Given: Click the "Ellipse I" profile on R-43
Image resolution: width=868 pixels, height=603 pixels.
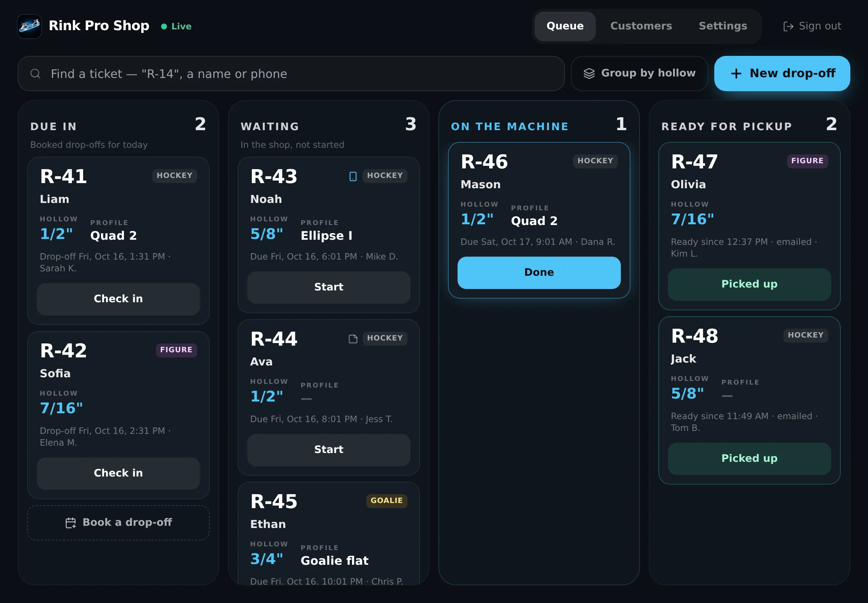Looking at the screenshot, I should (327, 236).
